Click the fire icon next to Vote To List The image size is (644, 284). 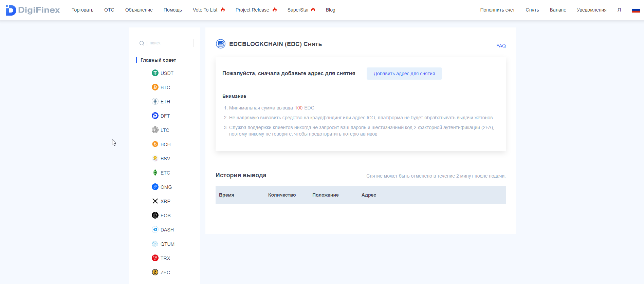pos(223,9)
